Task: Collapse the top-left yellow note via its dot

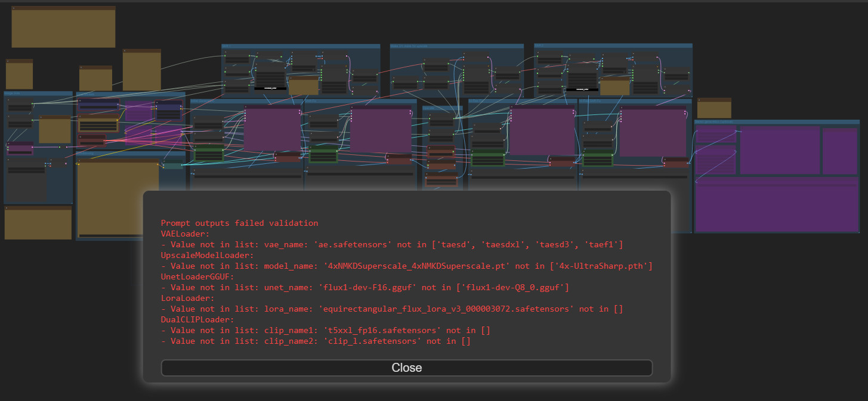Action: [14, 8]
